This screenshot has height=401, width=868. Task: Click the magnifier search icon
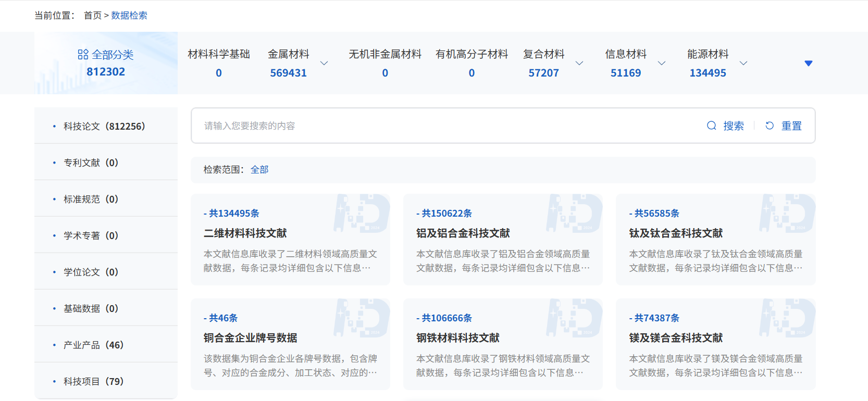click(711, 126)
